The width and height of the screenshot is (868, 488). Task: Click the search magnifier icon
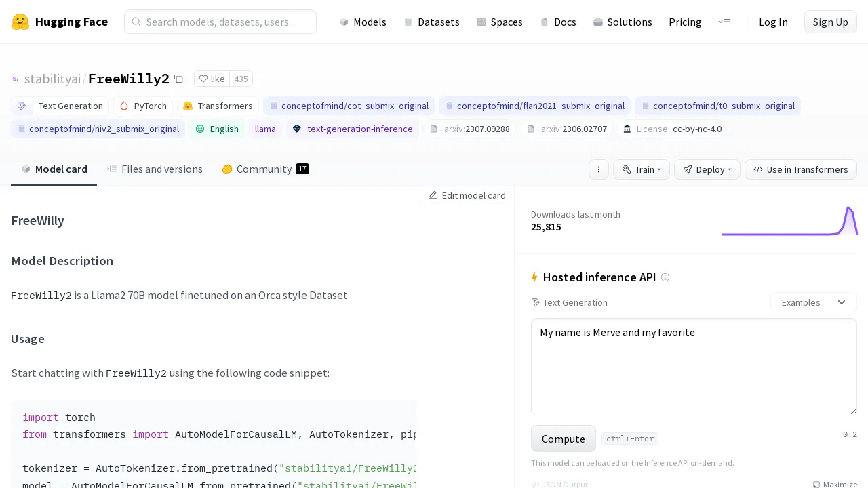tap(136, 22)
